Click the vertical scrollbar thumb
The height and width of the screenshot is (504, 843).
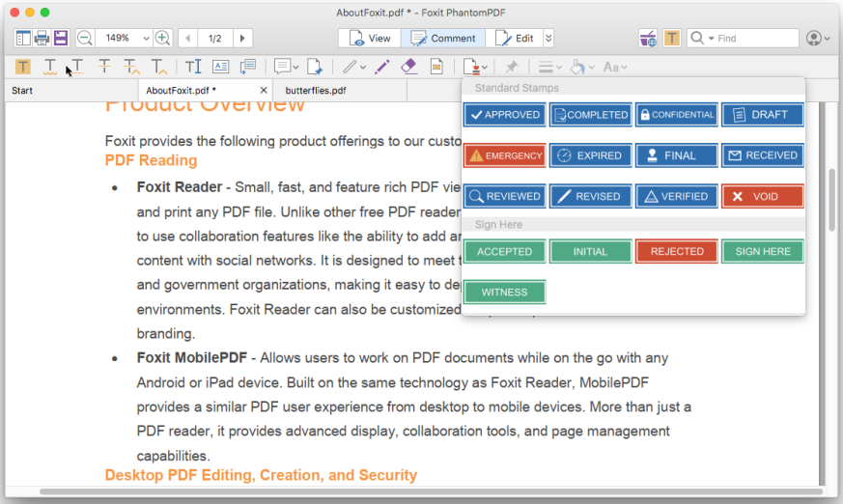click(831, 200)
